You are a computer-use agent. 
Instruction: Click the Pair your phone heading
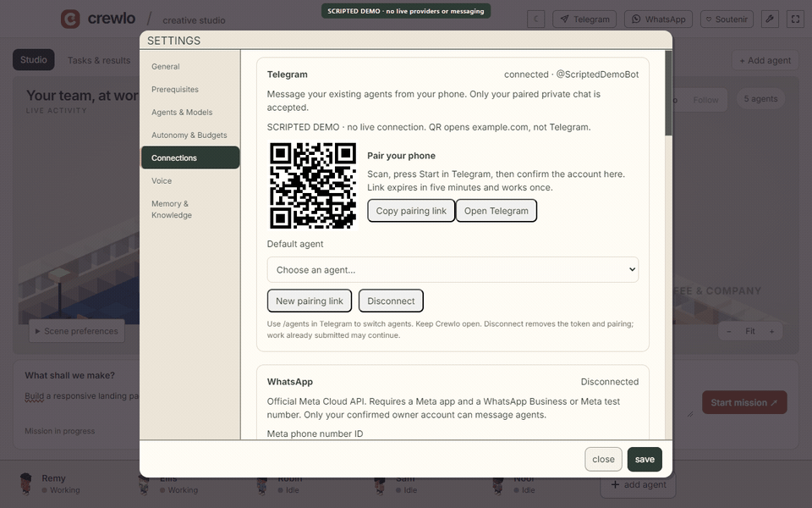click(401, 156)
